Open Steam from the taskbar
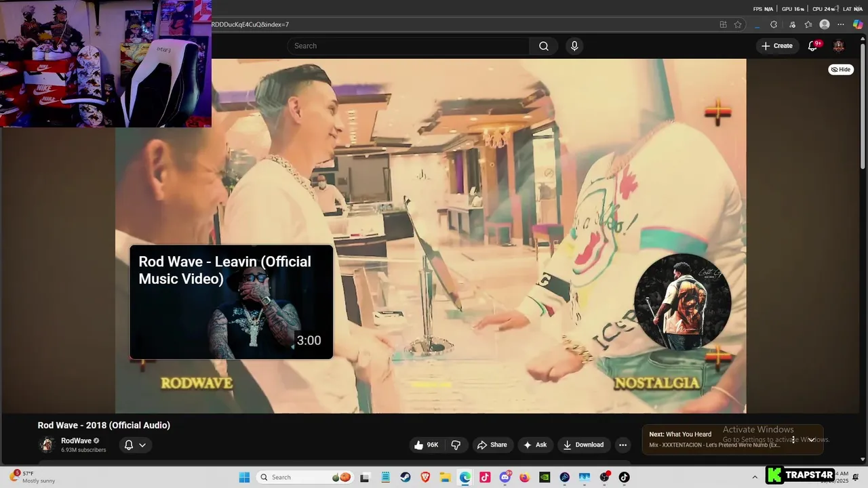The width and height of the screenshot is (868, 488). coord(405,477)
